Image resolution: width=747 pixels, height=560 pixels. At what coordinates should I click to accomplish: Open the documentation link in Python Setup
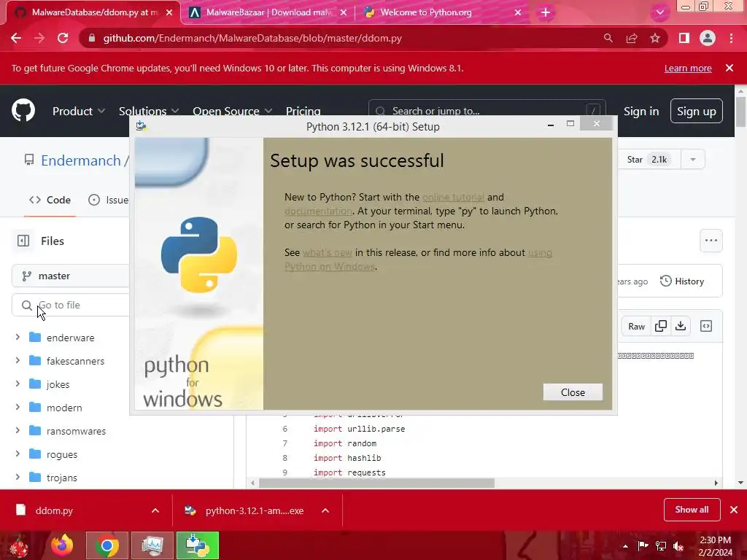(318, 211)
